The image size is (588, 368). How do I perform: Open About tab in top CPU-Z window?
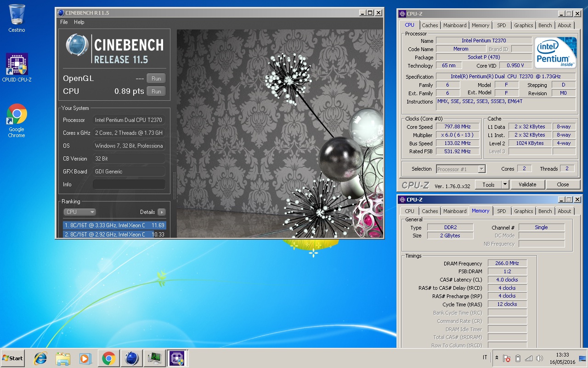(x=565, y=25)
